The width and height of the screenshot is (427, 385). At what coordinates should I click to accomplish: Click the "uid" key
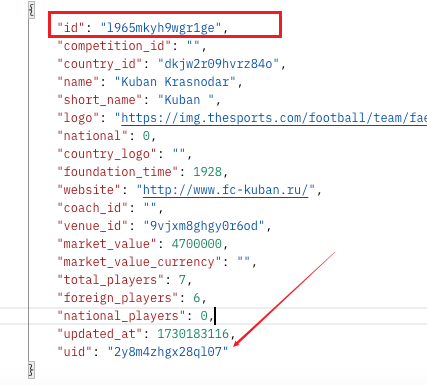(74, 352)
